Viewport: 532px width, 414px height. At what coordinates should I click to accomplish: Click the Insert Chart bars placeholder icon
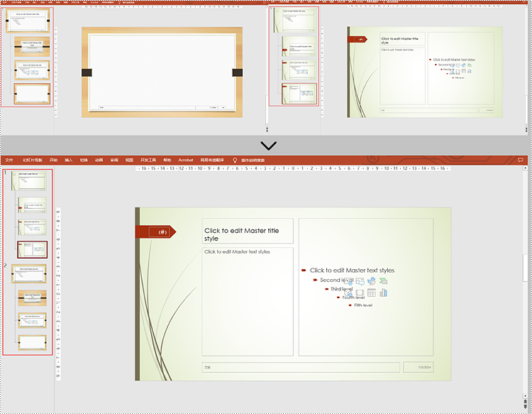point(383,293)
